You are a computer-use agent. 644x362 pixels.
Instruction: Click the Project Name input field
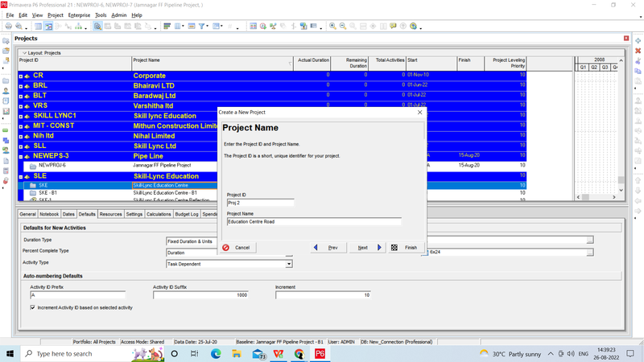pyautogui.click(x=314, y=222)
